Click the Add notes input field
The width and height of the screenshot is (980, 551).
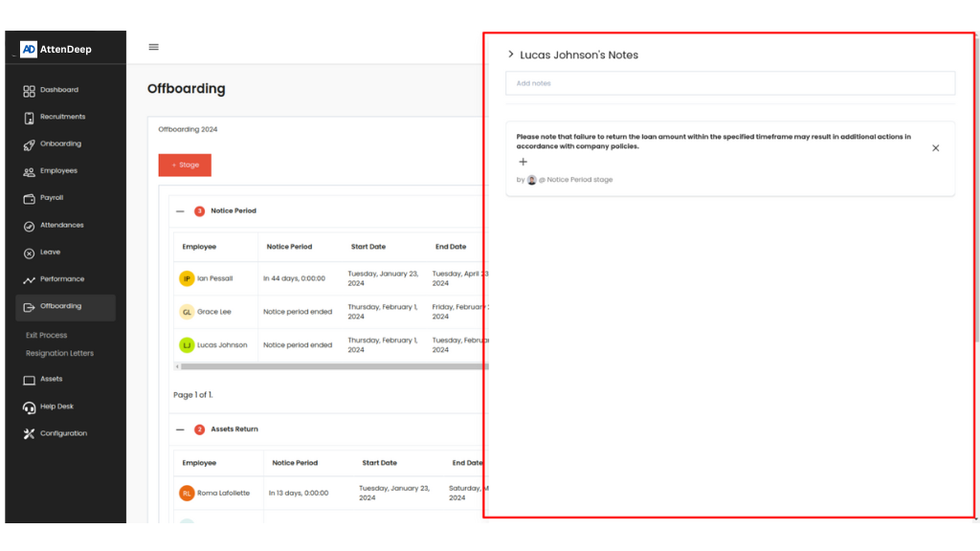(x=729, y=83)
